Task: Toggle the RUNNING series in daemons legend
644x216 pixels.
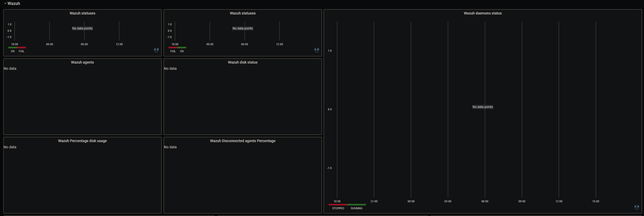Action: click(357, 208)
